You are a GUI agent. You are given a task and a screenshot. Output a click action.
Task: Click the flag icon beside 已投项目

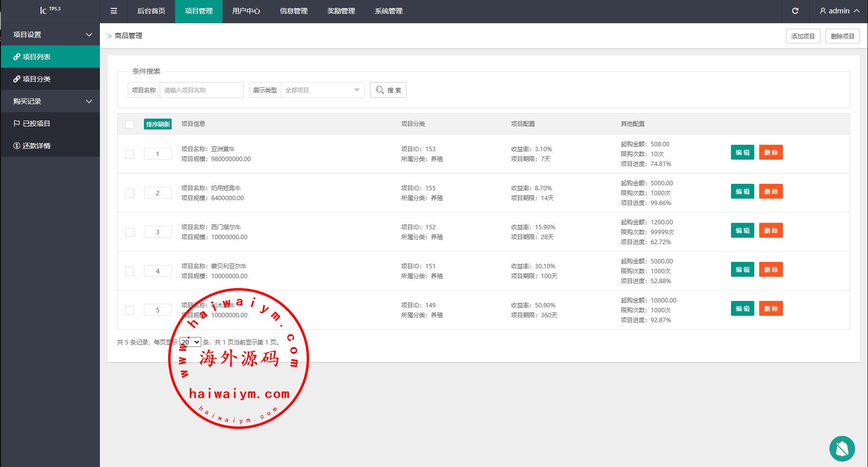click(17, 124)
